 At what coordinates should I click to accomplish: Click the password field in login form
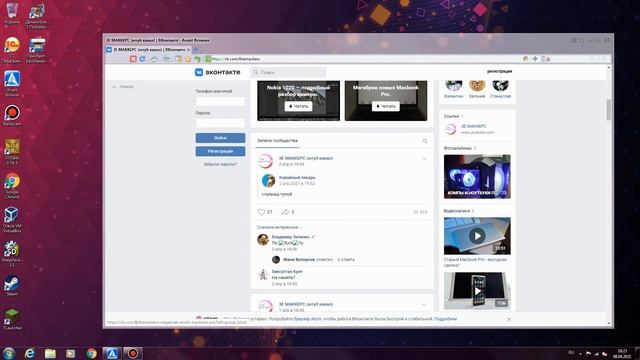[220, 123]
